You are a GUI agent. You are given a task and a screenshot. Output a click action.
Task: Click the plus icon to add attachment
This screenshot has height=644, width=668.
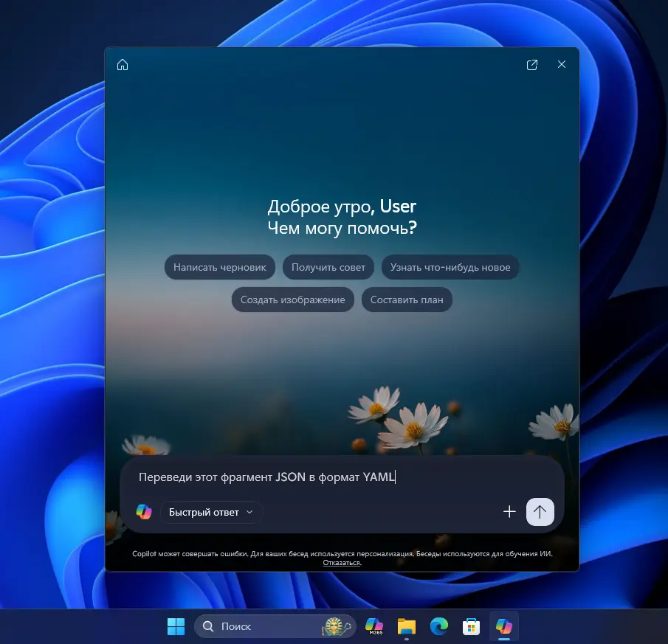[509, 512]
